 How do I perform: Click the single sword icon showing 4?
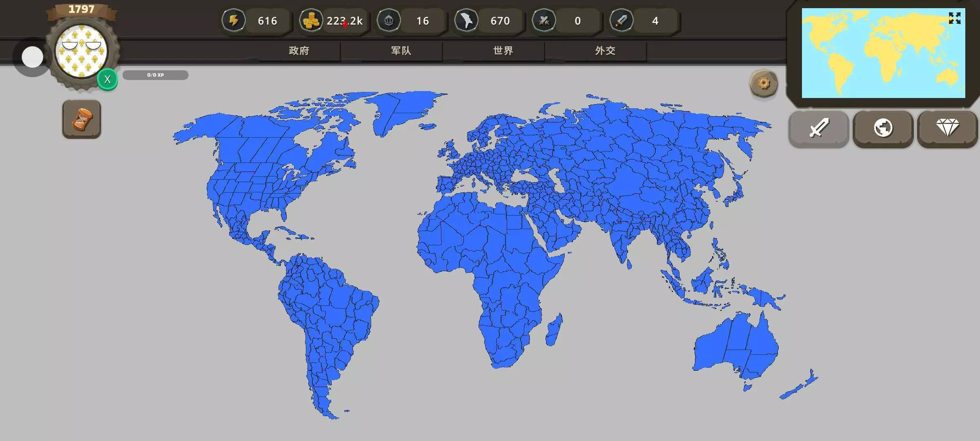621,20
